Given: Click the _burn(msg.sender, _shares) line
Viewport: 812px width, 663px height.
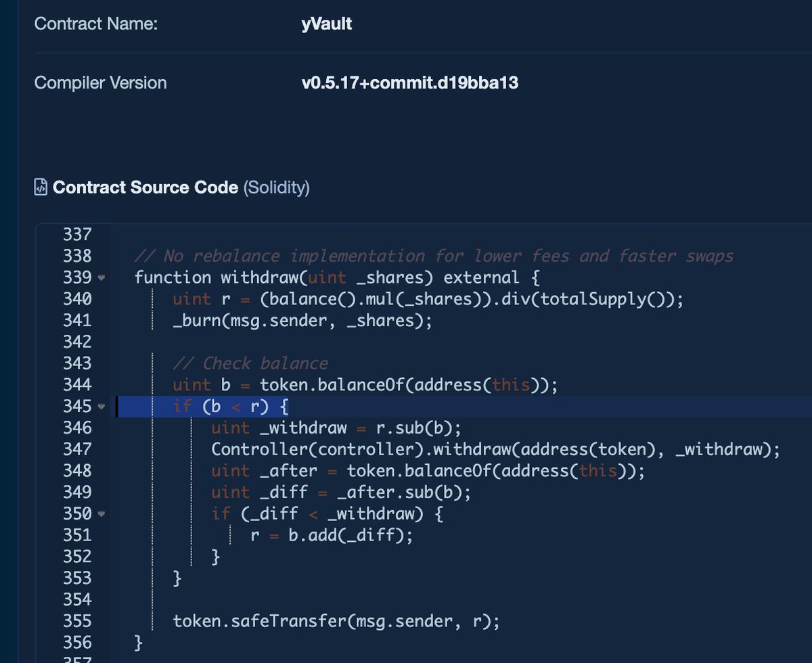Looking at the screenshot, I should pyautogui.click(x=302, y=320).
